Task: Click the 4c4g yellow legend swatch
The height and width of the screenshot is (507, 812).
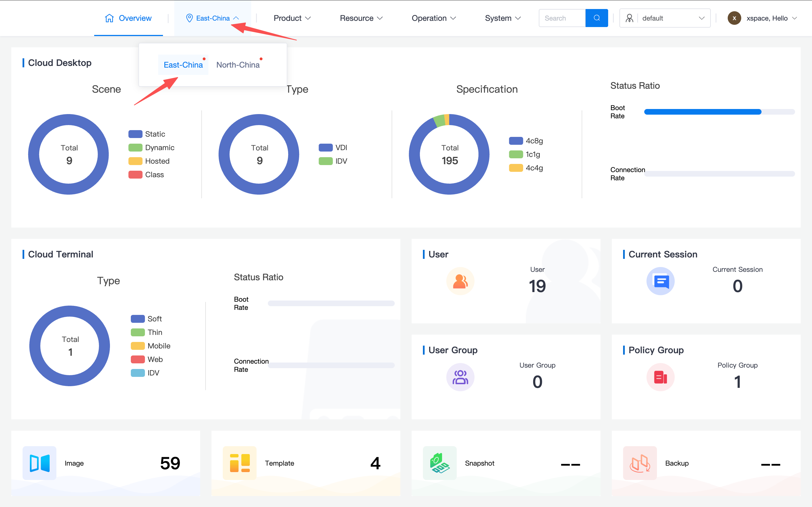Action: (516, 168)
